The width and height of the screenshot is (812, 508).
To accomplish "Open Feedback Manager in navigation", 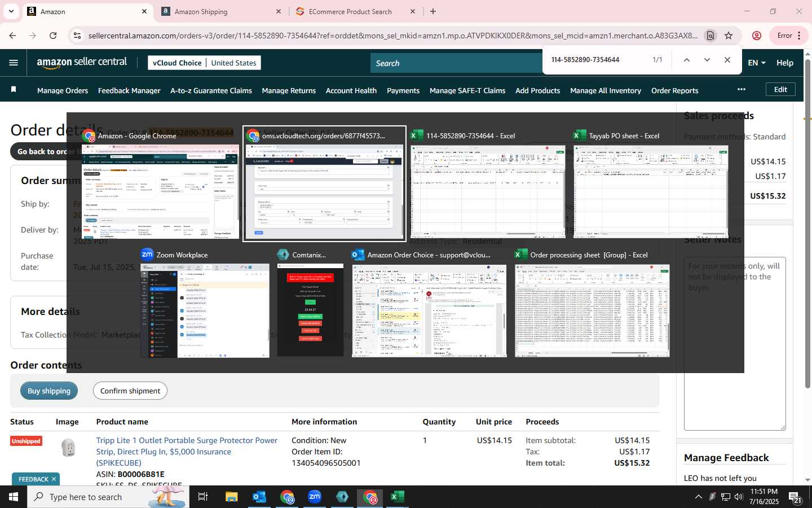I will (x=129, y=90).
